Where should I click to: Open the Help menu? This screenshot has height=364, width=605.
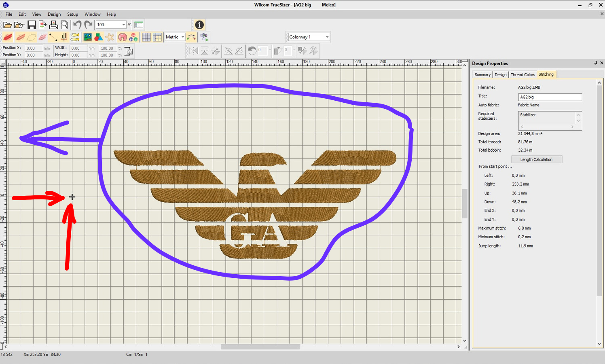(x=112, y=14)
